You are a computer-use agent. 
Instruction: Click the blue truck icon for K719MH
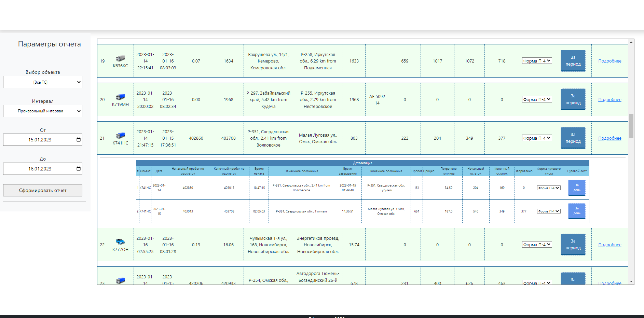(x=120, y=97)
